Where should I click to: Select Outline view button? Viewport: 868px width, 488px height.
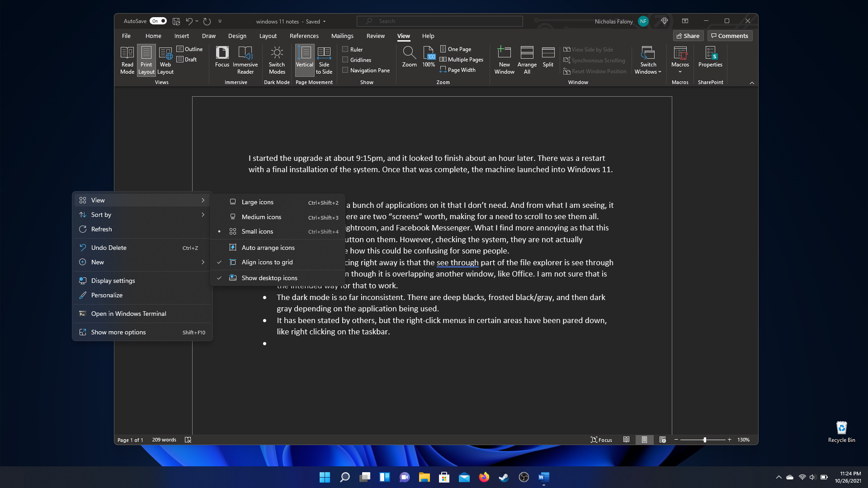pos(189,49)
